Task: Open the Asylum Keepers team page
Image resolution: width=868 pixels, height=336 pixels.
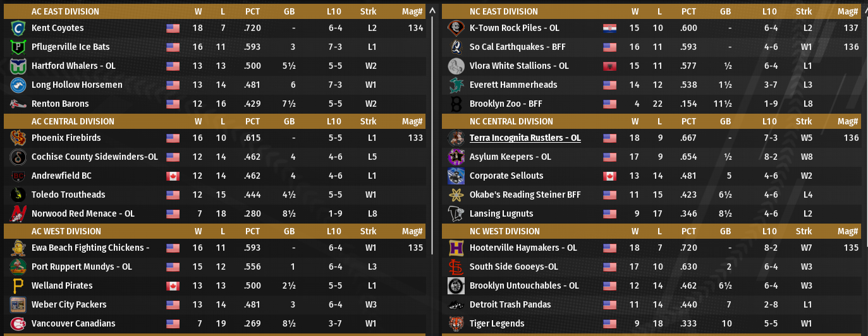Action: click(510, 157)
